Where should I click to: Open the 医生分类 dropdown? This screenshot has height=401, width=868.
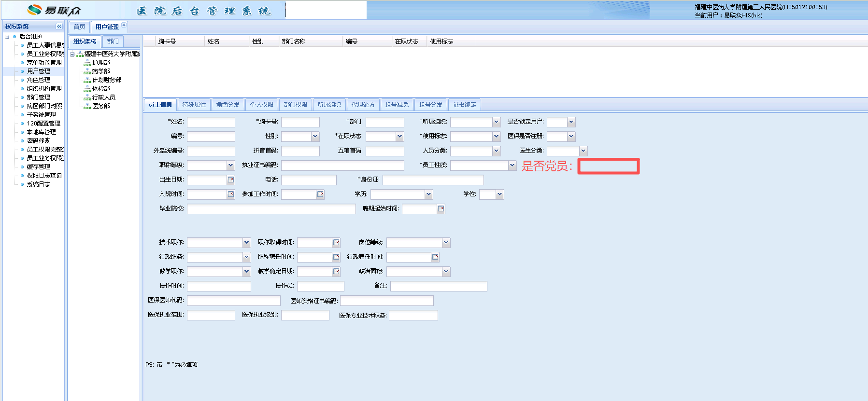pos(583,151)
